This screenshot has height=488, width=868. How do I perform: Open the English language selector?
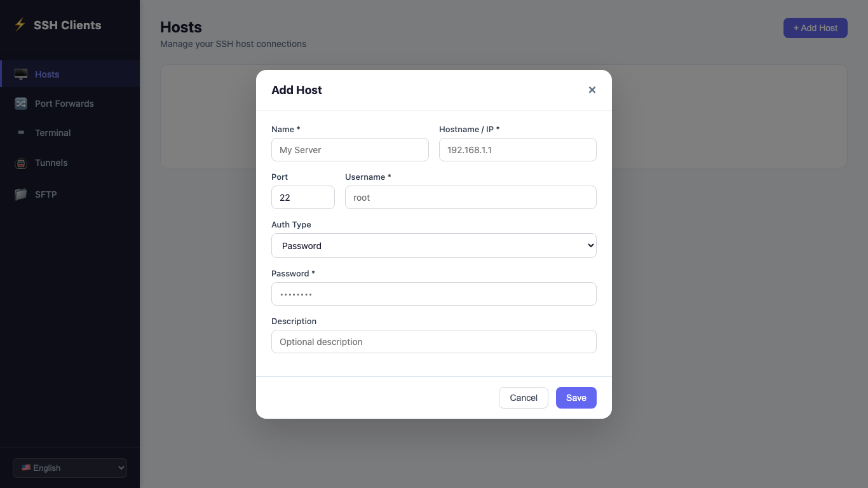pyautogui.click(x=70, y=468)
